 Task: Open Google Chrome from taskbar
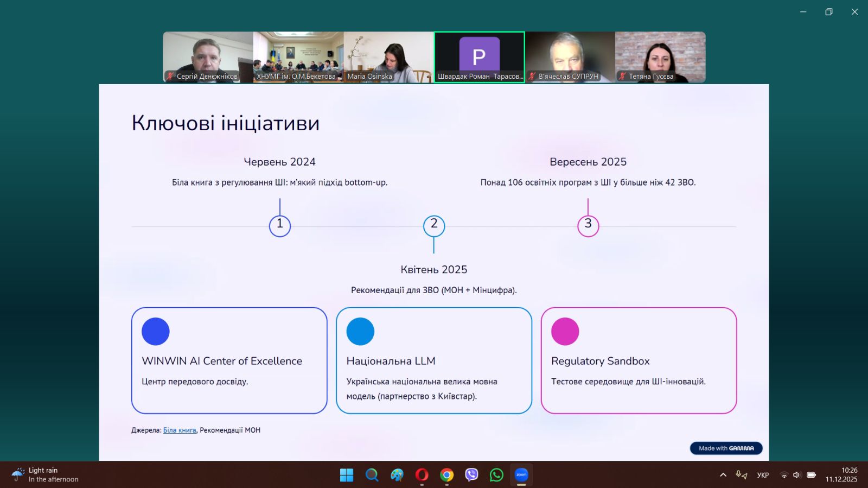pos(446,475)
